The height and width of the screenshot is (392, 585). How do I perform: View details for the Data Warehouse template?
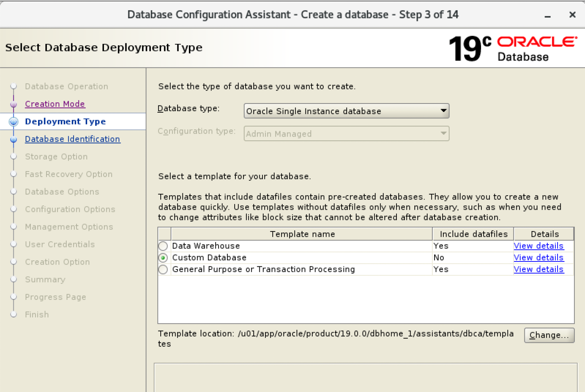(x=539, y=246)
